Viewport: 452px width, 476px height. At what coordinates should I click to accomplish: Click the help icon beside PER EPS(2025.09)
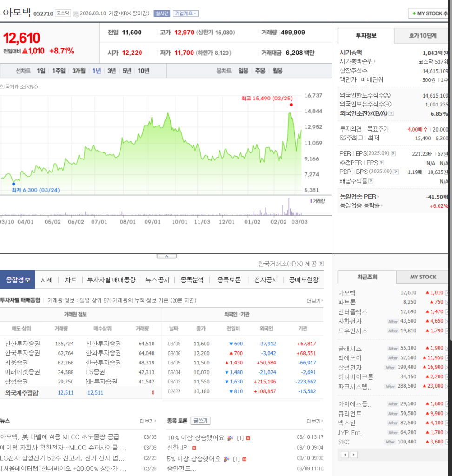[x=393, y=154]
